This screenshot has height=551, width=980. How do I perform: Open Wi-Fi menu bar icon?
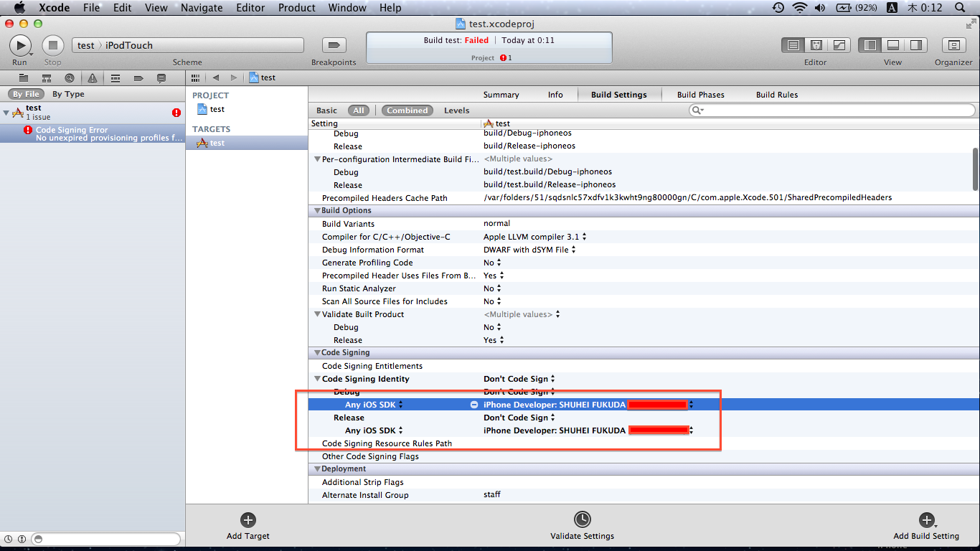(x=800, y=8)
